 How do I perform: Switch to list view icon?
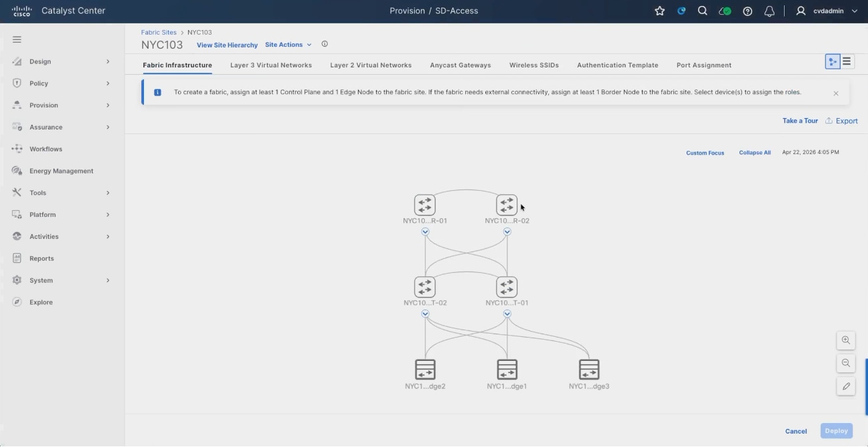[x=847, y=61]
